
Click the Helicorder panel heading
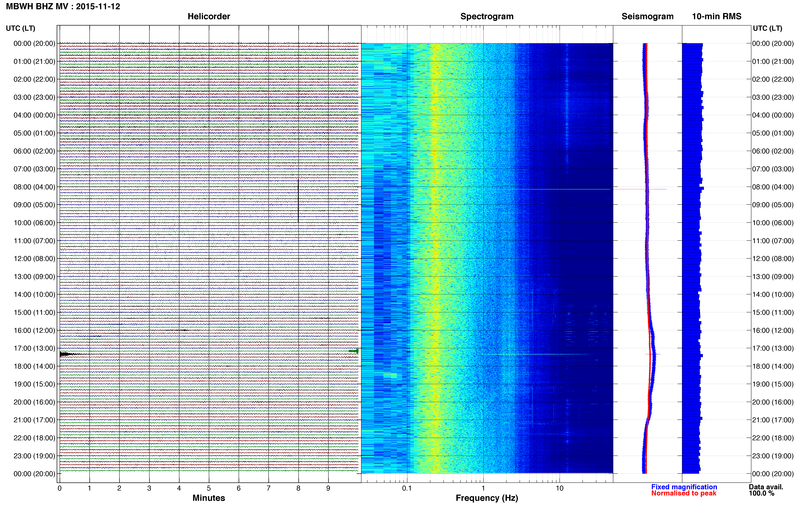tap(209, 16)
